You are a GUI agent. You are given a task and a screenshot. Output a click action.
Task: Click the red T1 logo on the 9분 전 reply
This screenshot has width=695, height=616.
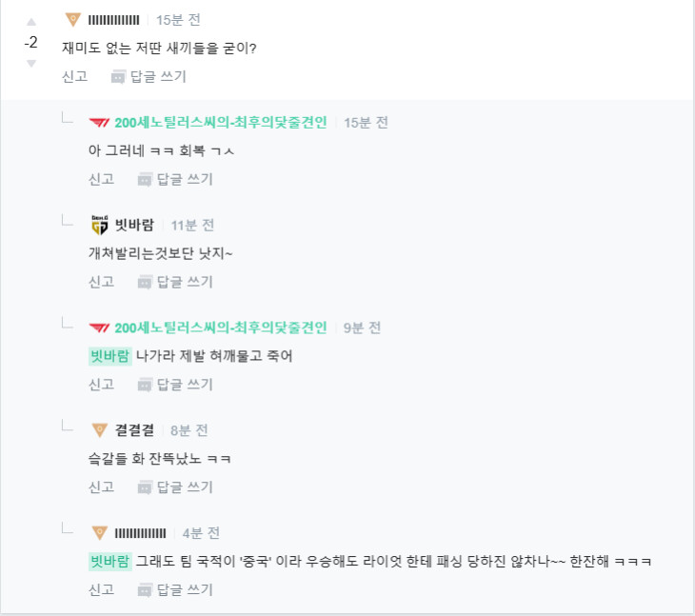(x=99, y=328)
